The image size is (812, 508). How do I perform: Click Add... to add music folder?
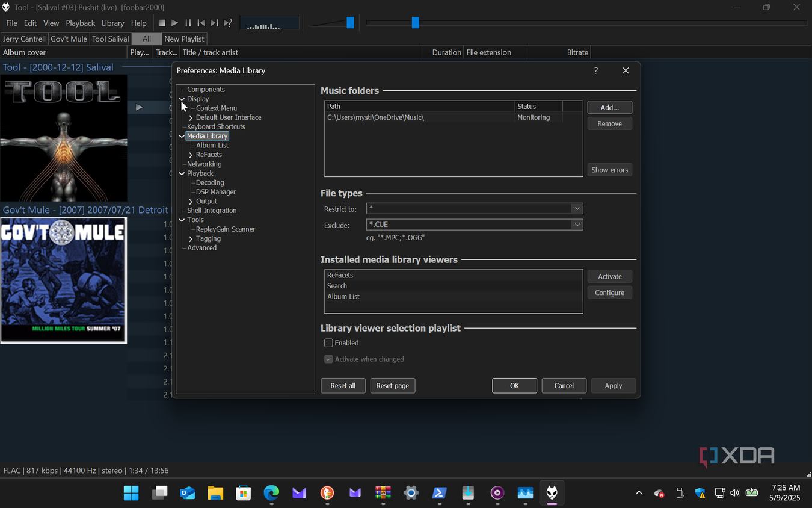click(609, 107)
